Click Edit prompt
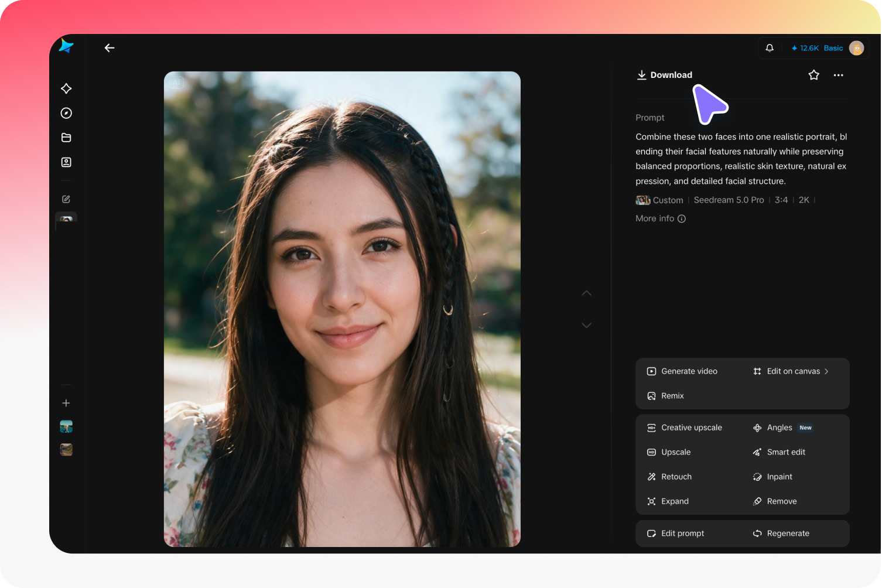 tap(676, 534)
